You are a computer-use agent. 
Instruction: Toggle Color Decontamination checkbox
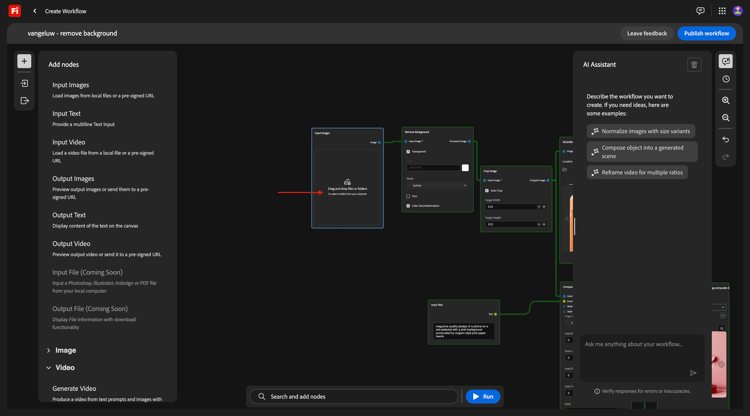(408, 206)
